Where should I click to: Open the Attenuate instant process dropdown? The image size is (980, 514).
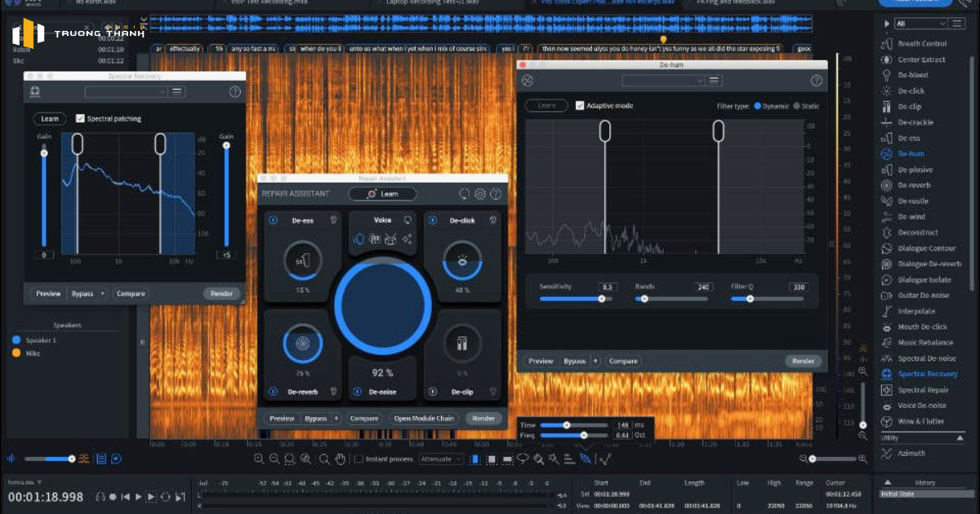[x=441, y=459]
